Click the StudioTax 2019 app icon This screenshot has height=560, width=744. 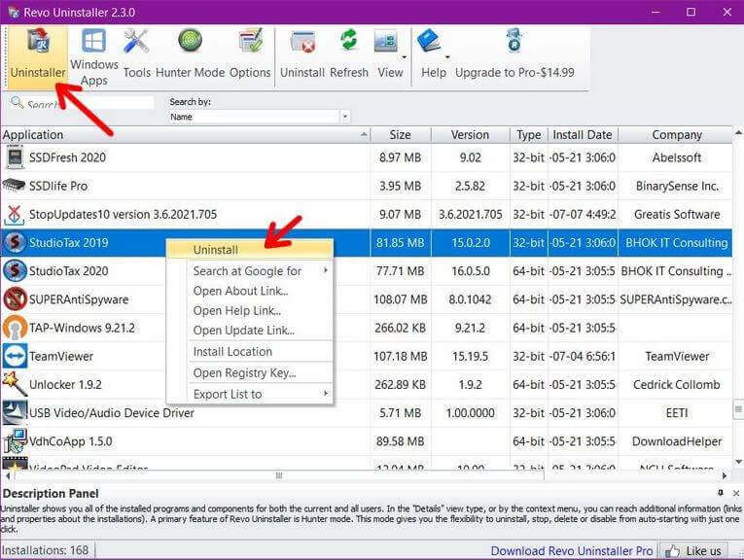coord(15,242)
